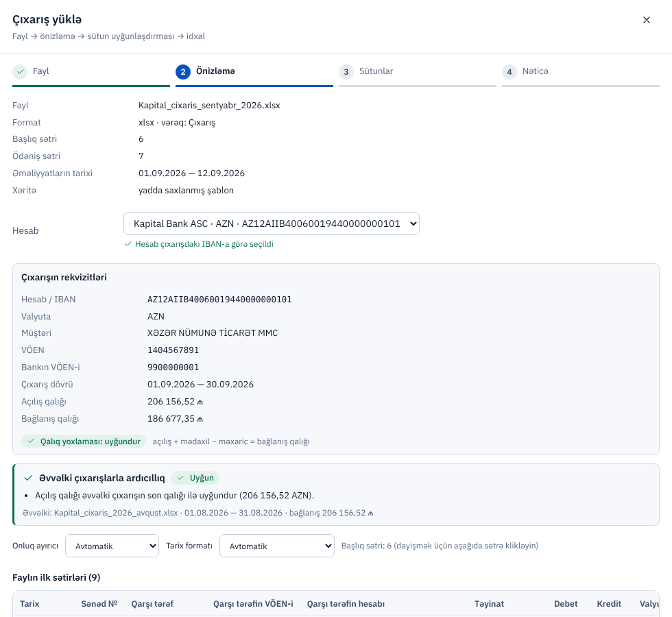Viewport: 672px width, 617px height.
Task: Click the Debet column header
Action: click(566, 604)
